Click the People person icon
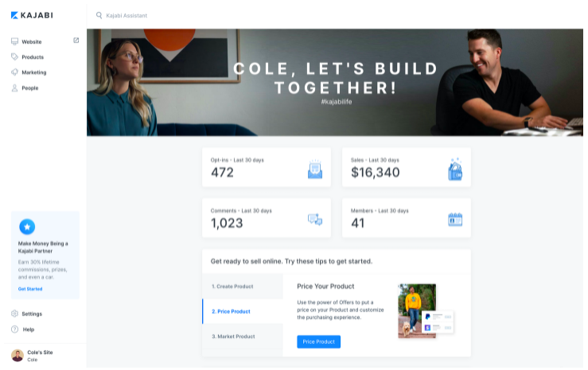Viewport: 588px width, 370px height. [14, 88]
